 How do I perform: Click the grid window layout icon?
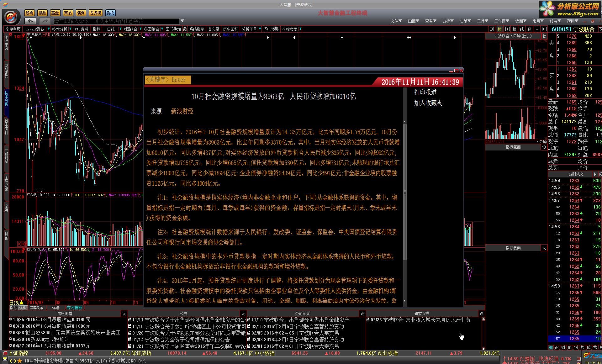point(507,29)
